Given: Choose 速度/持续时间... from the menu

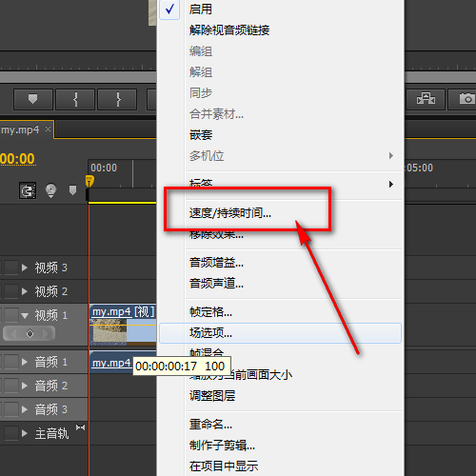Looking at the screenshot, I should tap(281, 213).
